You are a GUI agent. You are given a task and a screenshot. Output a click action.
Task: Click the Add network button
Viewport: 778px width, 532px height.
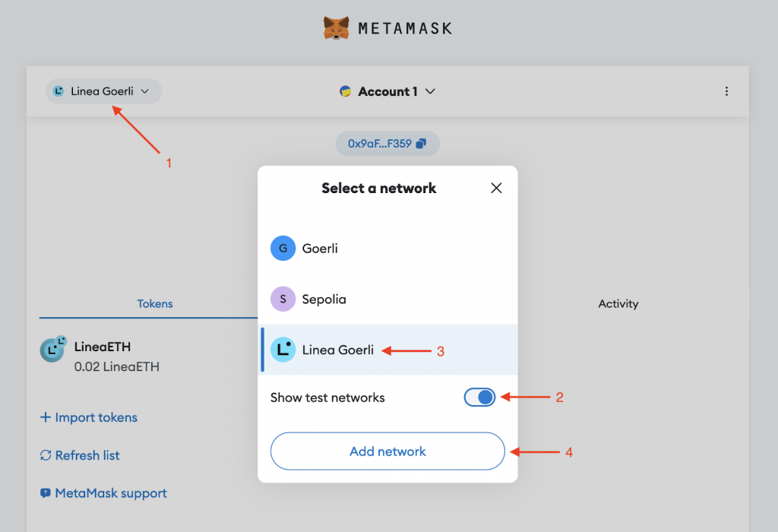pyautogui.click(x=387, y=451)
